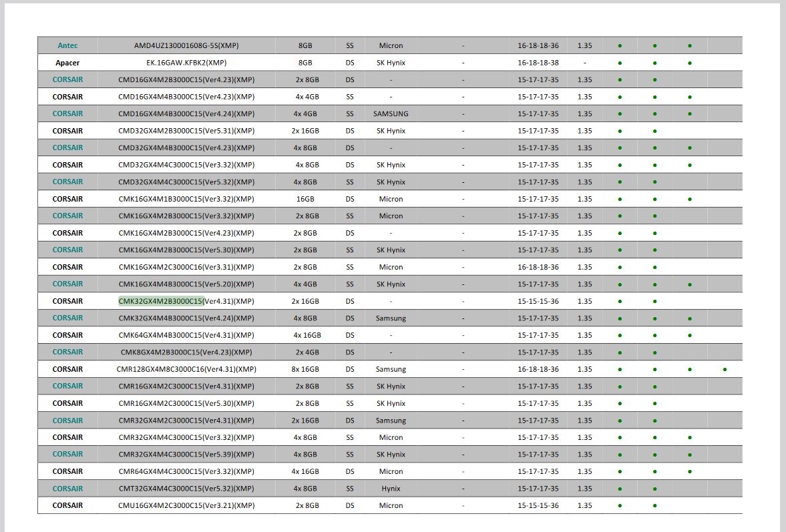Click CMK64GX4M4B3000C15(Ver4.31)(XMP) cell
Image resolution: width=786 pixels, height=532 pixels.
point(186,335)
